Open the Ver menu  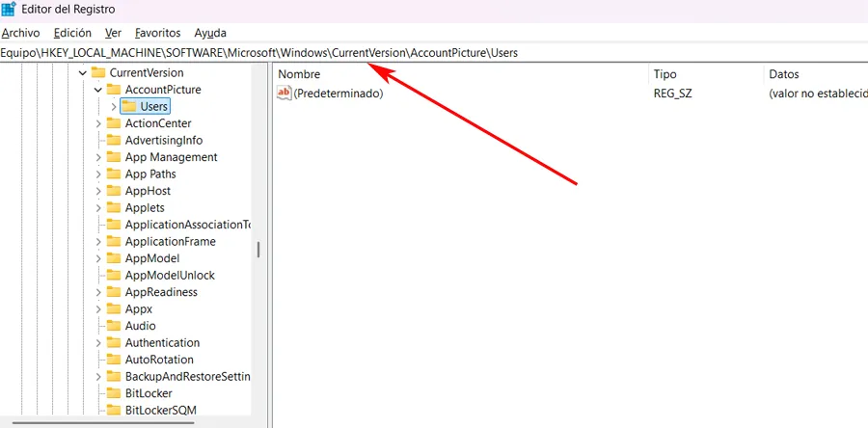click(113, 33)
